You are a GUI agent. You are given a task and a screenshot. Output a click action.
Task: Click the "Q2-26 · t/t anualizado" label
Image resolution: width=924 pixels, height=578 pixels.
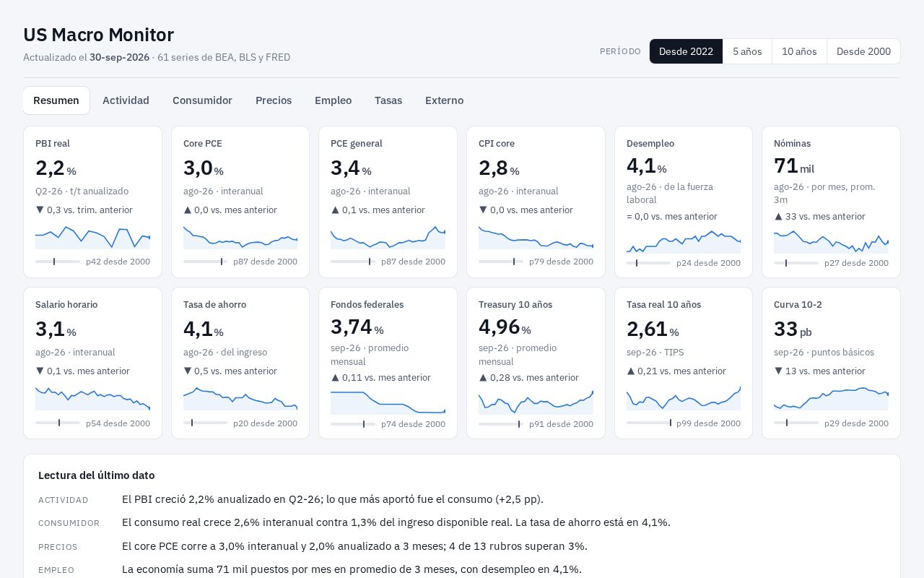click(82, 191)
